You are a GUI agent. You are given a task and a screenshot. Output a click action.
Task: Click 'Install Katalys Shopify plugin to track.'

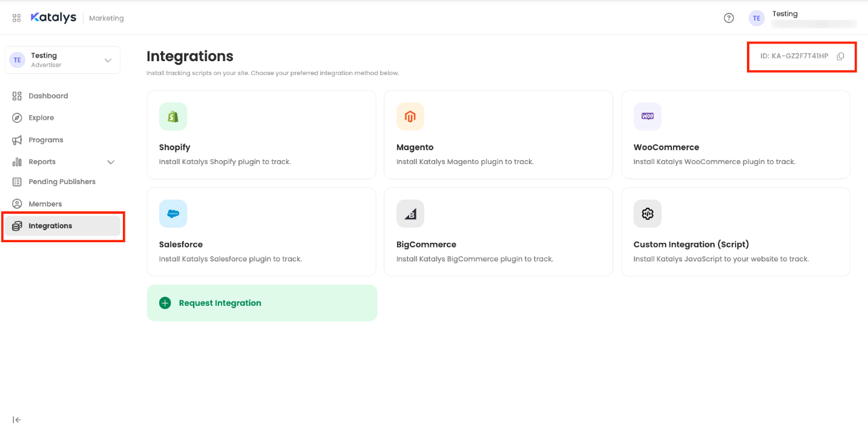point(225,162)
